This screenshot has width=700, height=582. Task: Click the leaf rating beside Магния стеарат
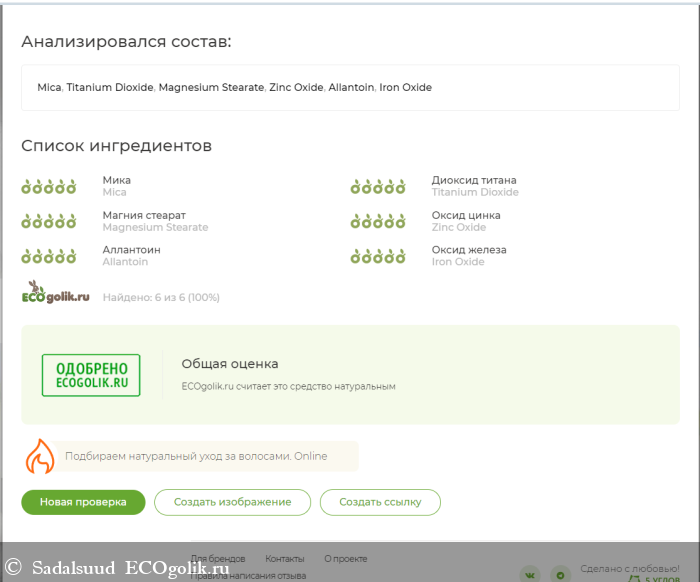click(49, 221)
